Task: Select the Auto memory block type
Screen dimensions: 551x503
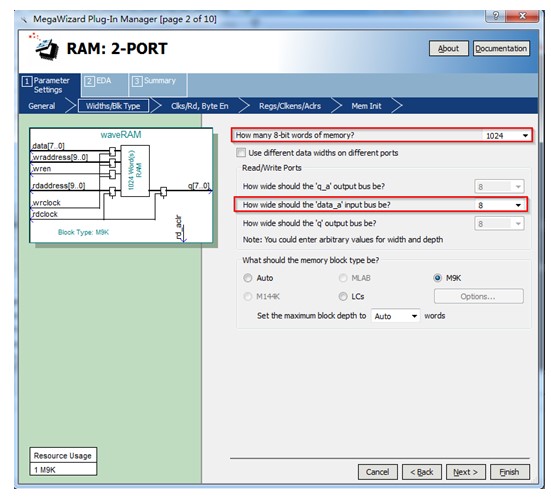Action: pos(248,278)
